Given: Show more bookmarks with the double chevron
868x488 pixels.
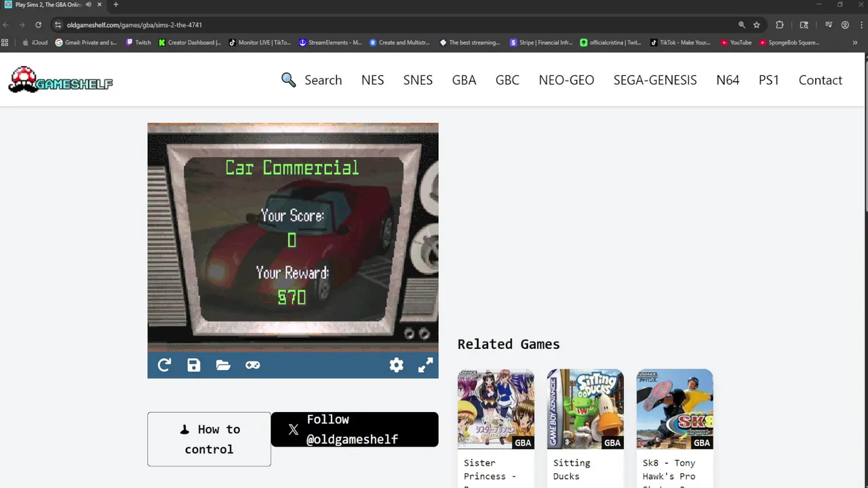Looking at the screenshot, I should [854, 43].
